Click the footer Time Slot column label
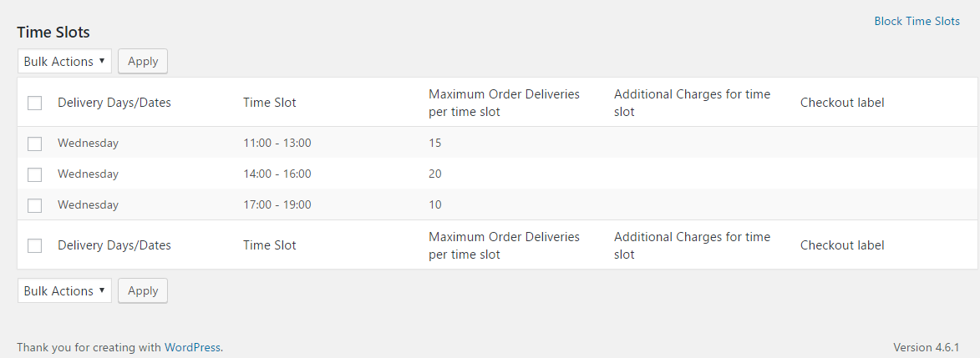The width and height of the screenshot is (980, 358). 269,245
